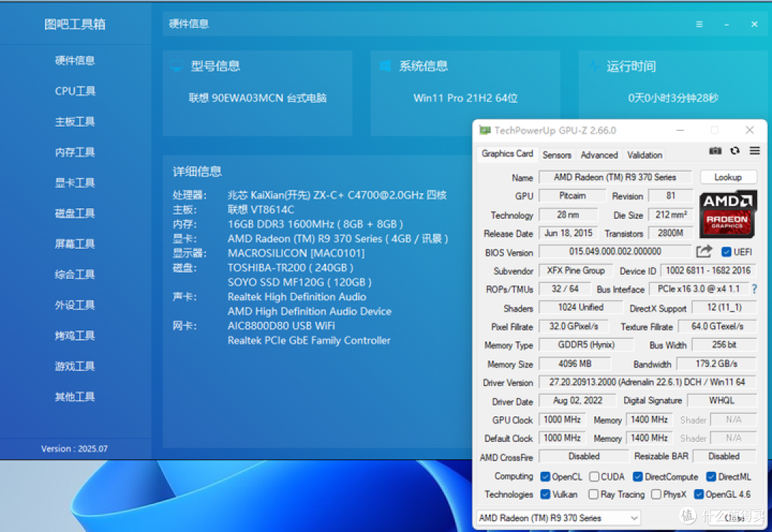Screen dimensions: 772x532
Task: Click the 型号信息 monitor icon
Action: coord(177,66)
